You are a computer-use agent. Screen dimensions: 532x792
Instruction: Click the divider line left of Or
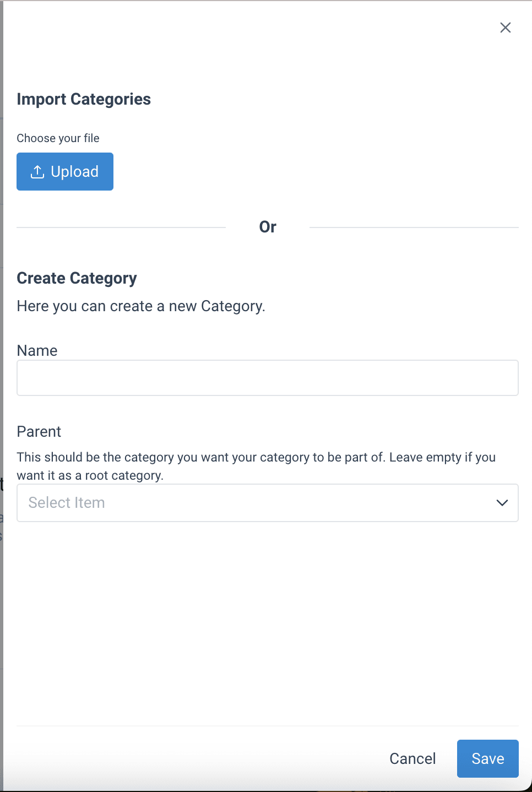(121, 227)
